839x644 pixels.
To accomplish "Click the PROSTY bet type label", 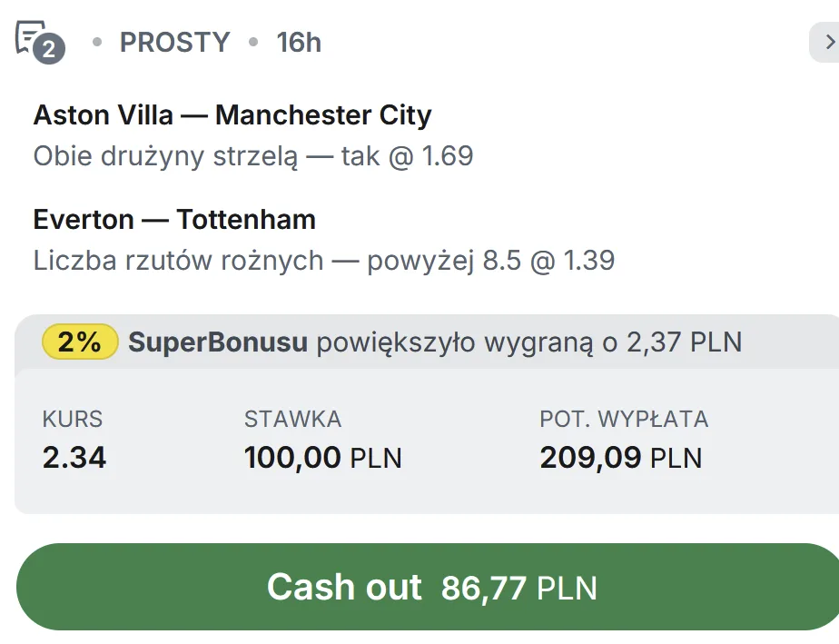I will [x=174, y=43].
